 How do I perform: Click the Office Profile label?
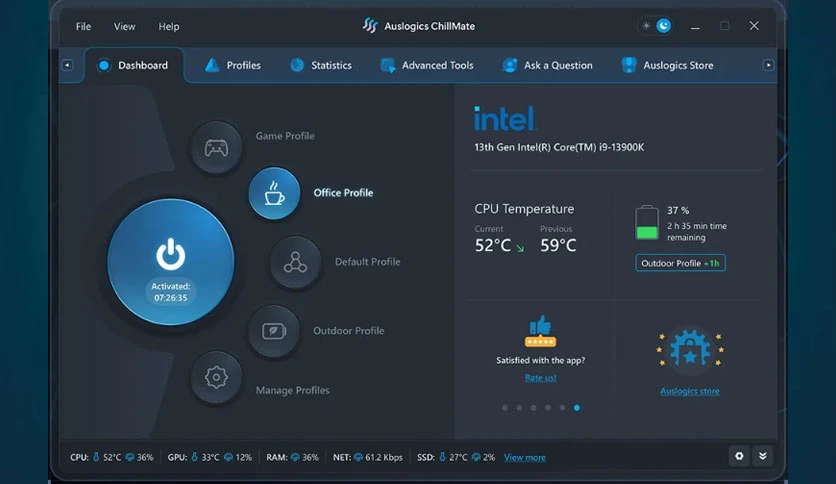pos(343,193)
